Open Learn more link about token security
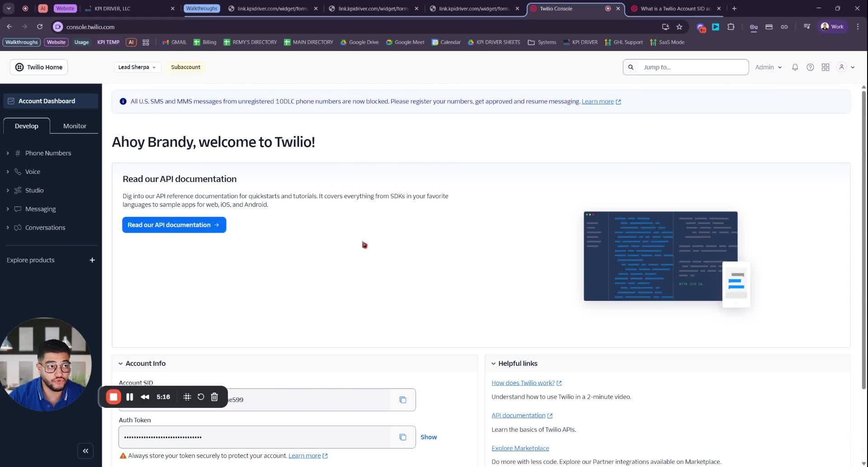 (x=308, y=456)
